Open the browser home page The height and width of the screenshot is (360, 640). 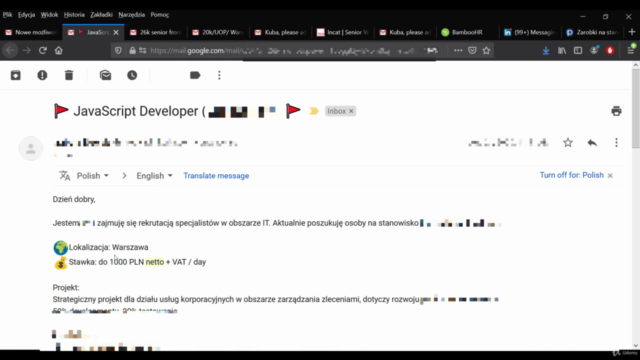[59, 51]
